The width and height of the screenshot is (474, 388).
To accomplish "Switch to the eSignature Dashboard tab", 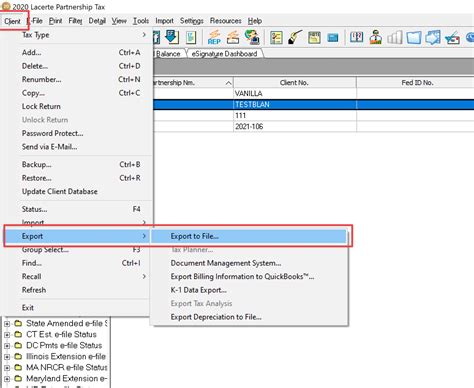I will [225, 54].
